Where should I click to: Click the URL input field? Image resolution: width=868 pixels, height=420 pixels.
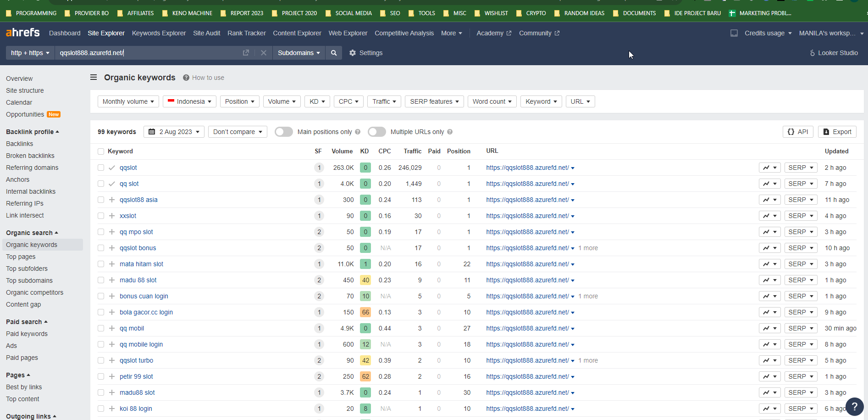147,53
